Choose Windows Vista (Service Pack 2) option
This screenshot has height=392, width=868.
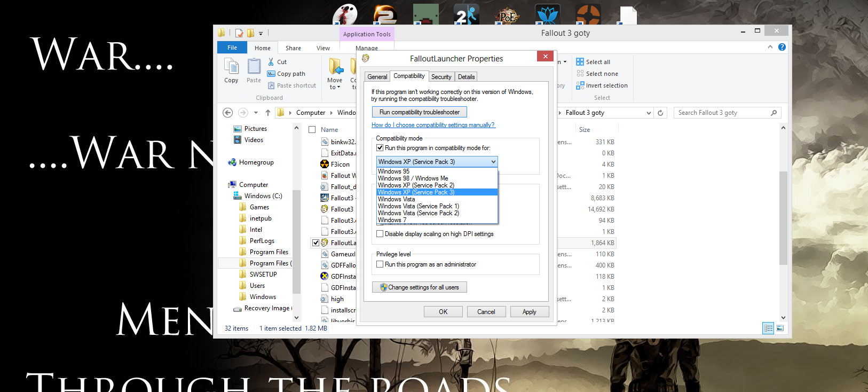(x=437, y=213)
